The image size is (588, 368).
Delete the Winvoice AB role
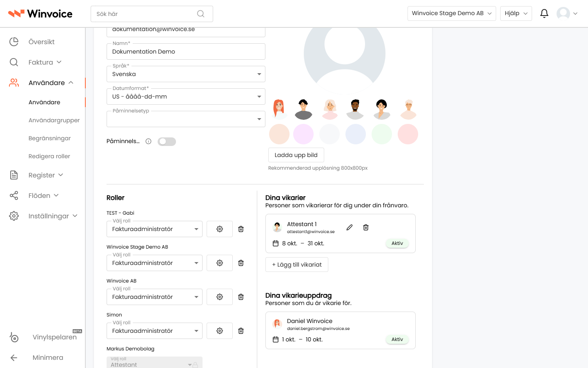point(241,297)
